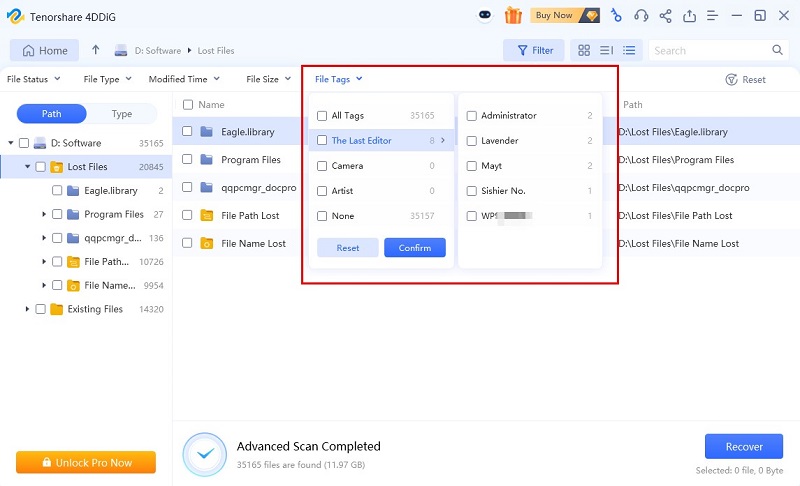Click the D: drive icon in breadcrumb
The width and height of the screenshot is (800, 486).
[x=121, y=50]
